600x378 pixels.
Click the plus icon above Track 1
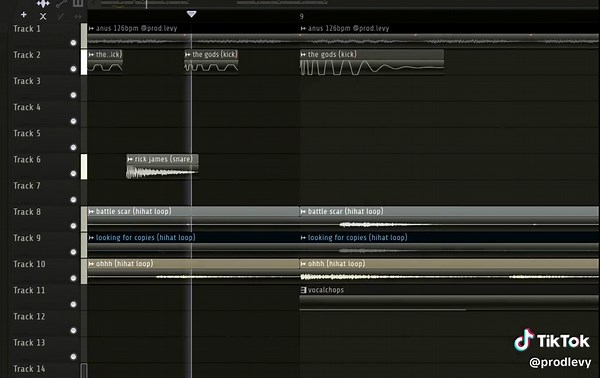point(24,15)
